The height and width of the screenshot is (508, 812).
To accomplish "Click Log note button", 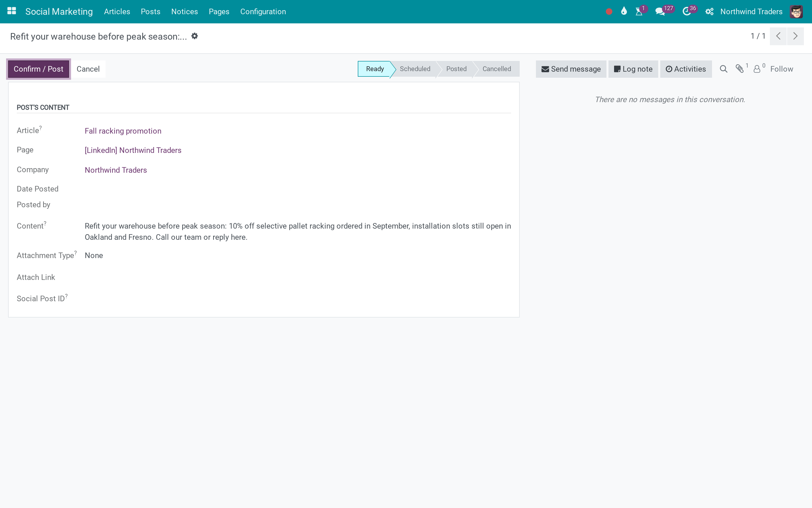I will [x=633, y=69].
